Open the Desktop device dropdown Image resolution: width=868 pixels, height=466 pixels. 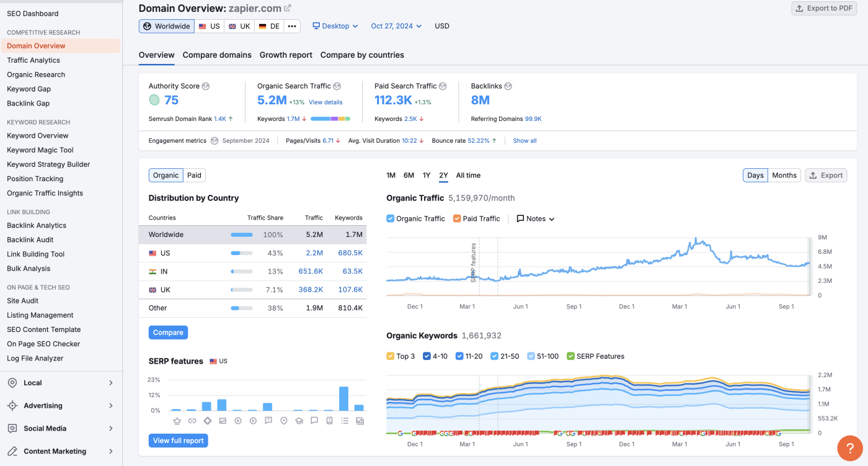coord(335,26)
